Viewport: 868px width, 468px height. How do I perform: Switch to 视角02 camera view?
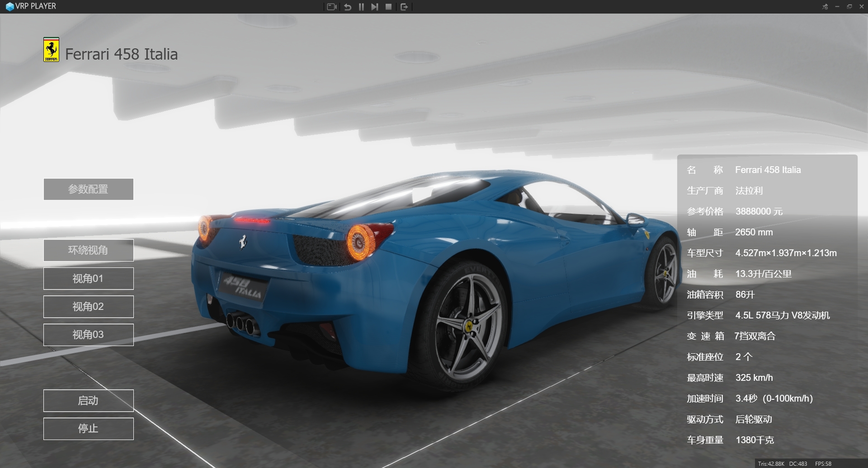pyautogui.click(x=89, y=307)
